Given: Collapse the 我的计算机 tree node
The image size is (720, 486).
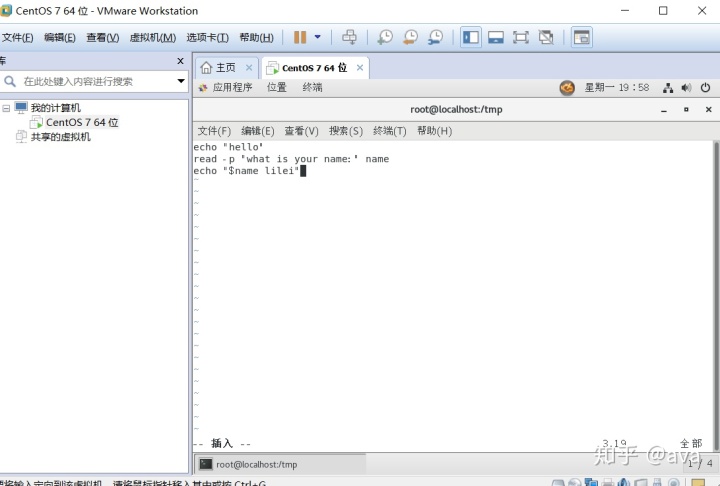Looking at the screenshot, I should coord(6,108).
